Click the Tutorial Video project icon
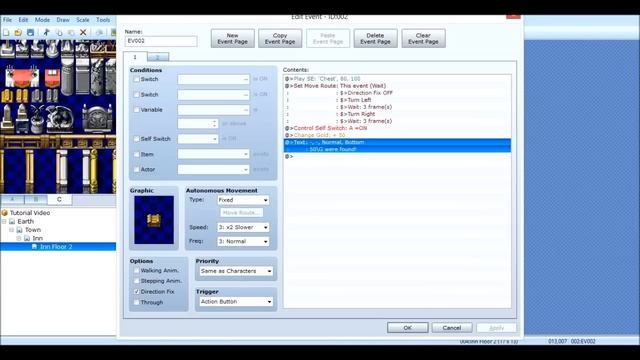Image resolution: width=640 pixels, height=360 pixels. tap(5, 213)
